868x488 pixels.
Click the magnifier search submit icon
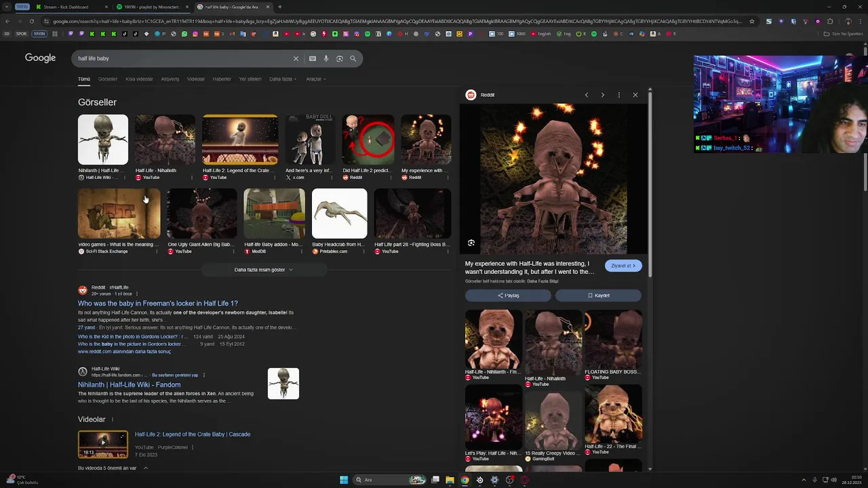pos(353,58)
